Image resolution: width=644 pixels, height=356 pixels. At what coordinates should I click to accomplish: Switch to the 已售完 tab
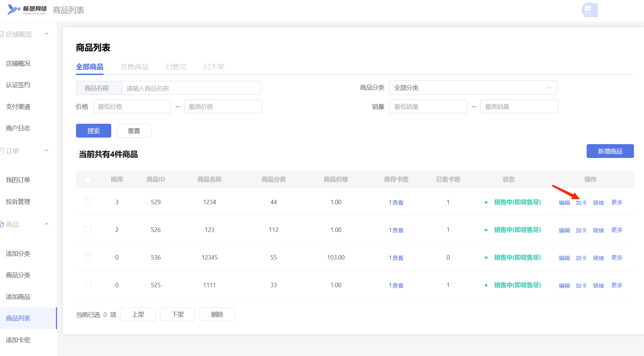click(176, 67)
